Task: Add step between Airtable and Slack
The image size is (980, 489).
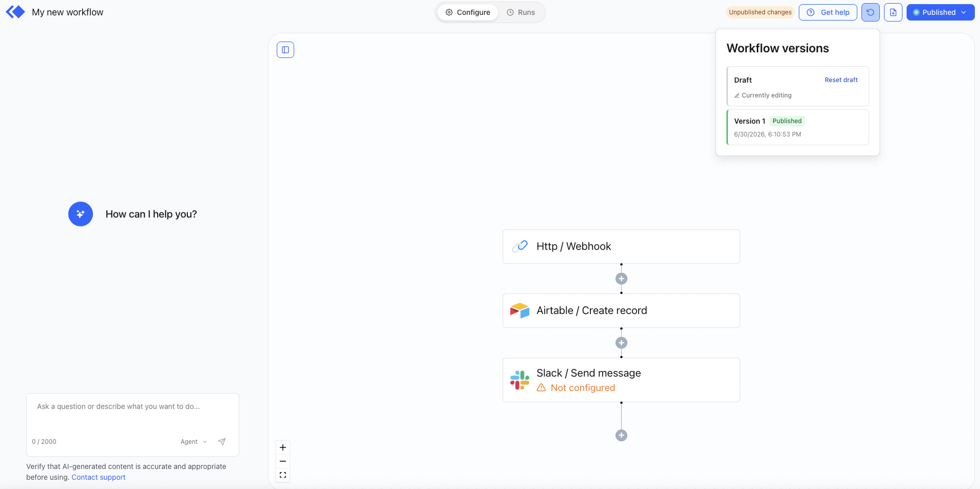Action: point(621,343)
